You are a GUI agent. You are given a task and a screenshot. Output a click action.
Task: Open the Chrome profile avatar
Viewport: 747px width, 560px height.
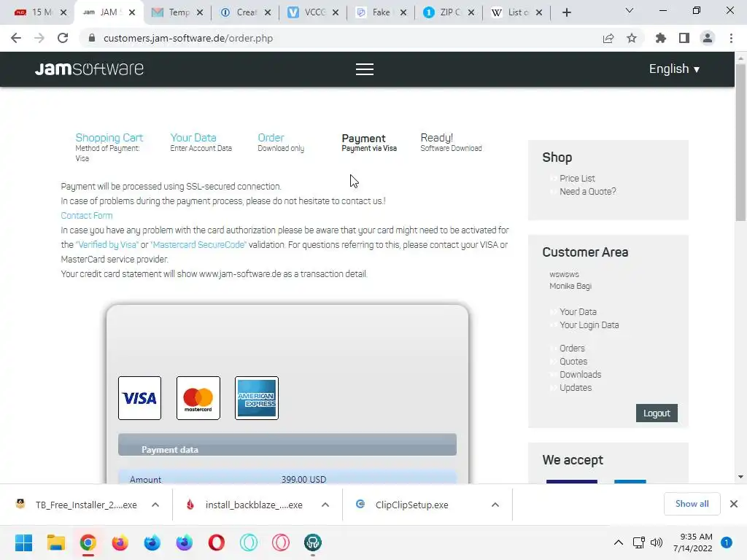[x=708, y=38]
